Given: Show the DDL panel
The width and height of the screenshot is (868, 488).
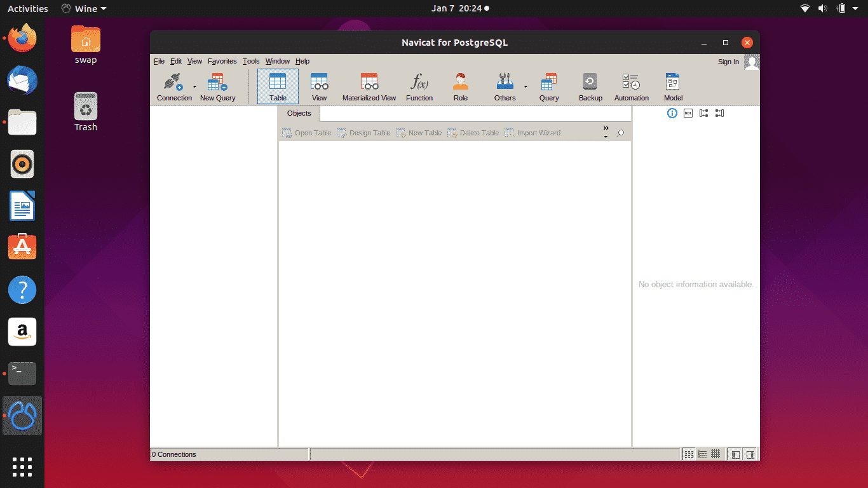Looking at the screenshot, I should pos(688,113).
